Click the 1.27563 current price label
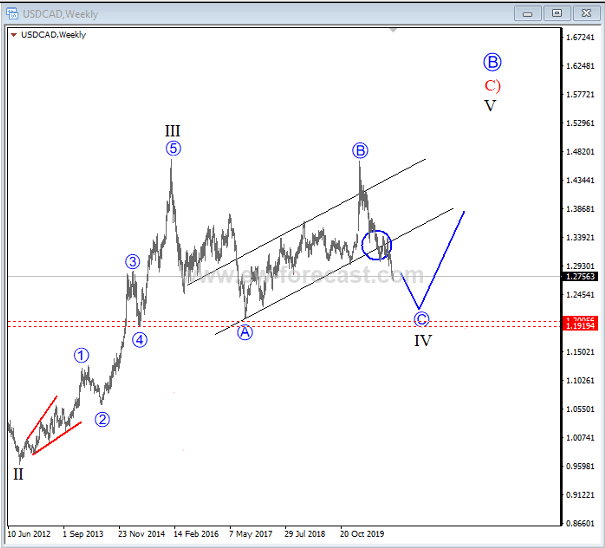Viewport: 605px width, 548px height. (x=582, y=277)
